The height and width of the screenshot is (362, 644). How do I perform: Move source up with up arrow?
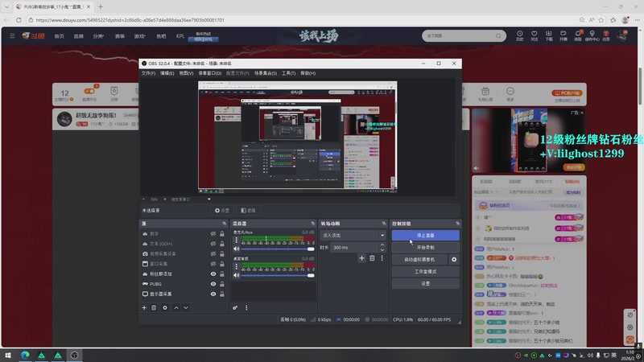pos(176,308)
